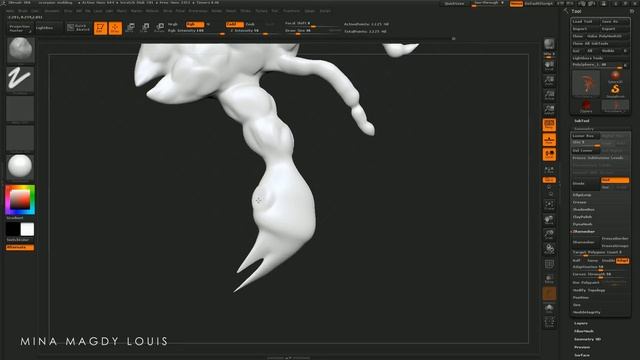Click Clone All SubTools
Image resolution: width=640 pixels, height=360 pixels.
point(600,43)
